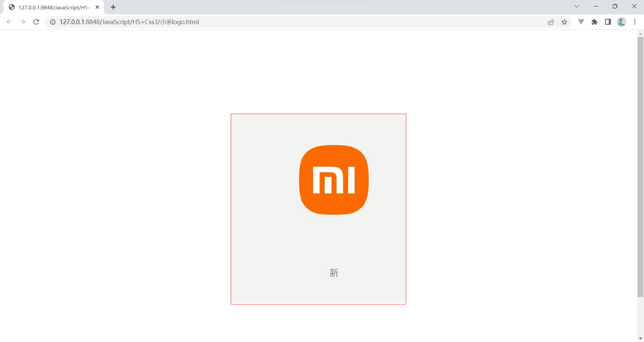Viewport: 644px width, 342px height.
Task: Click the 新 character below the logo
Action: pyautogui.click(x=334, y=273)
